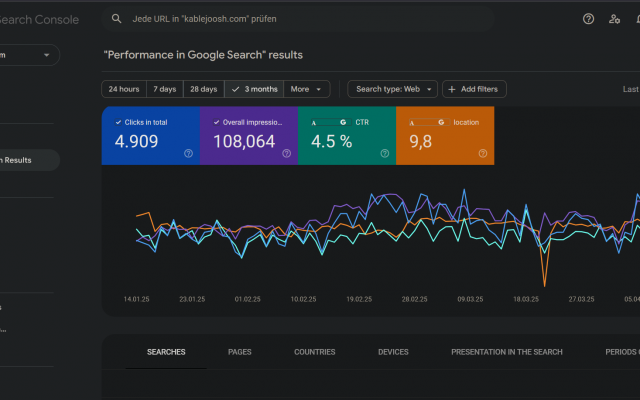Toggle CTR metric checkbox

(331, 122)
